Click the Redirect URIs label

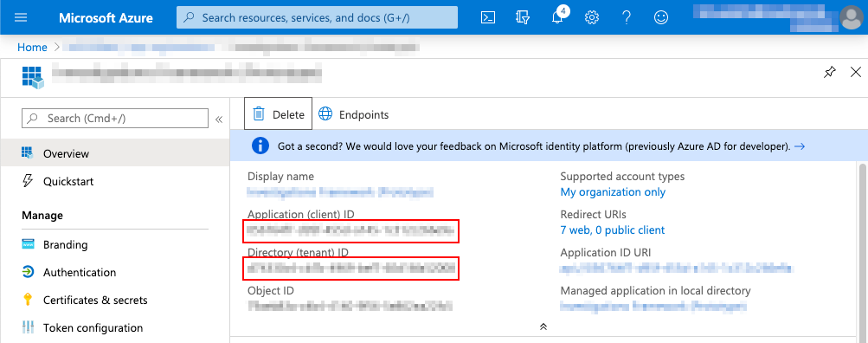coord(594,214)
